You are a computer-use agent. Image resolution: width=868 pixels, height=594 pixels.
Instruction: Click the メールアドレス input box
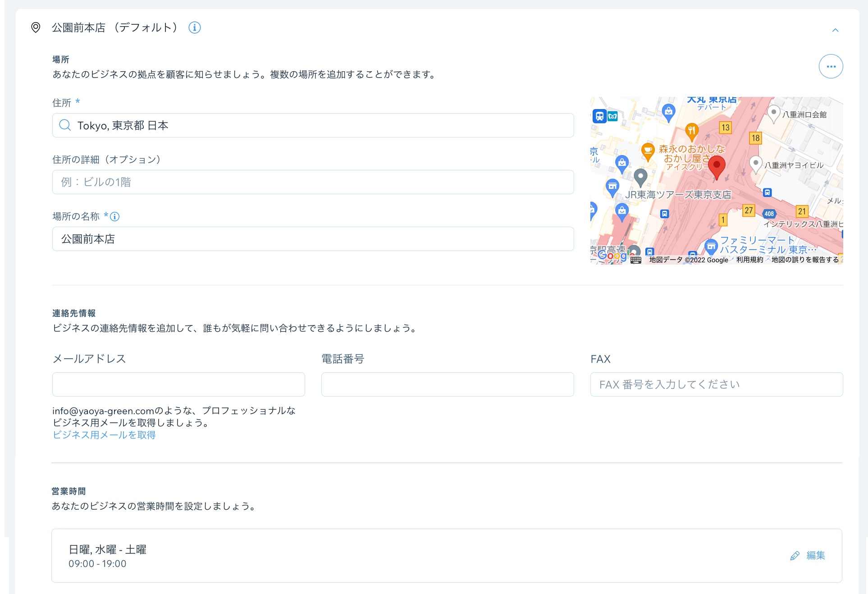pyautogui.click(x=178, y=384)
